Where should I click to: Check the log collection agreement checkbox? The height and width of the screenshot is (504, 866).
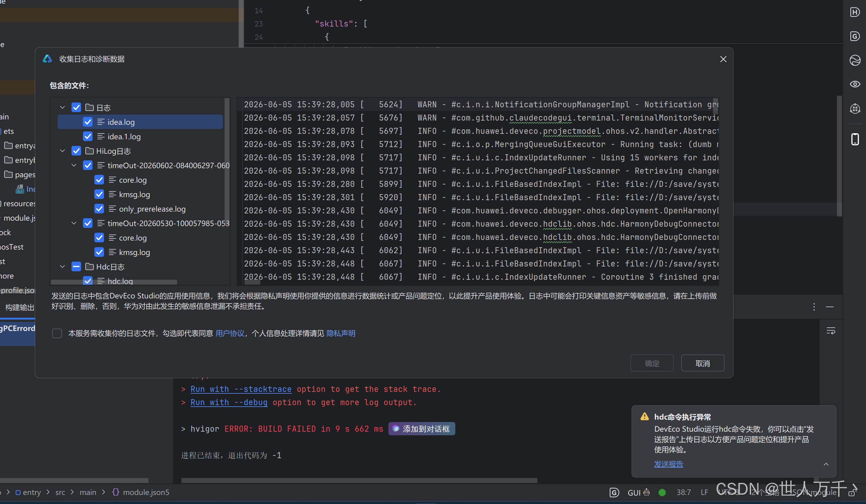click(x=57, y=333)
